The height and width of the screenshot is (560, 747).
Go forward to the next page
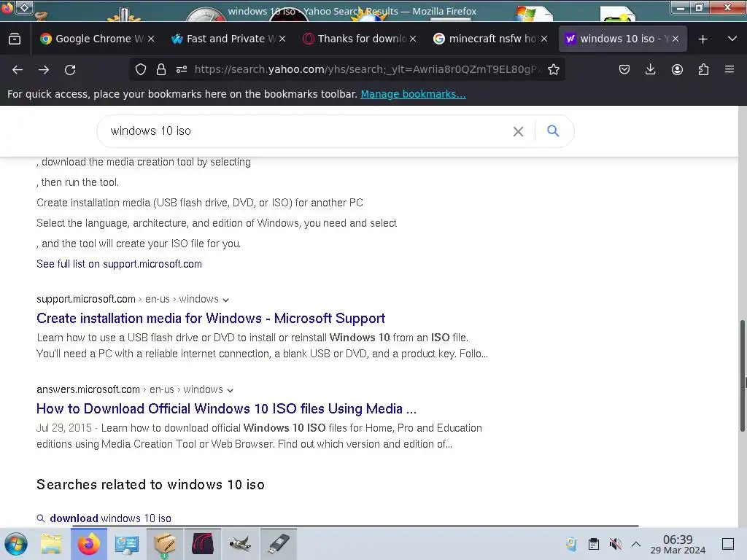pyautogui.click(x=44, y=70)
